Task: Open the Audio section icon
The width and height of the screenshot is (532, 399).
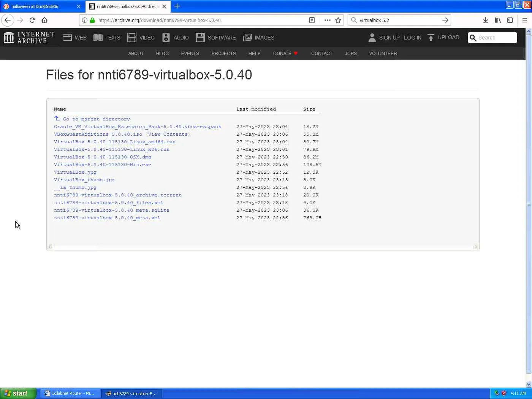Action: point(166,38)
